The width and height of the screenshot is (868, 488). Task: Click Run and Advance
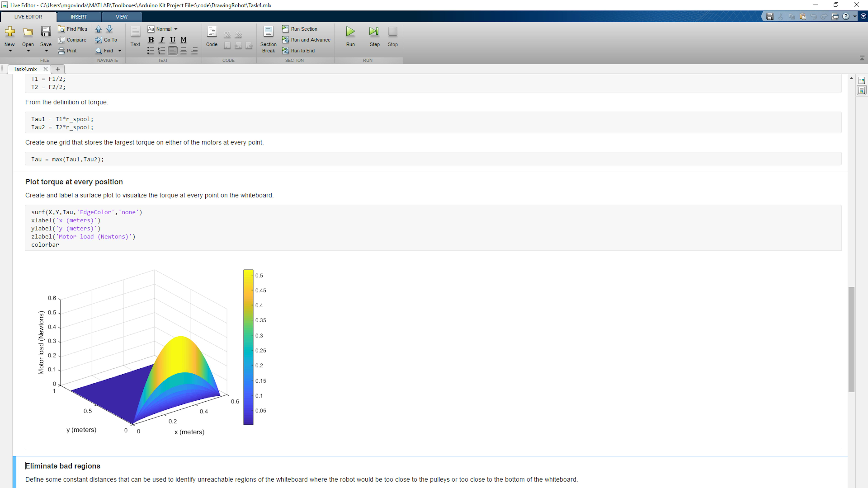pos(306,40)
